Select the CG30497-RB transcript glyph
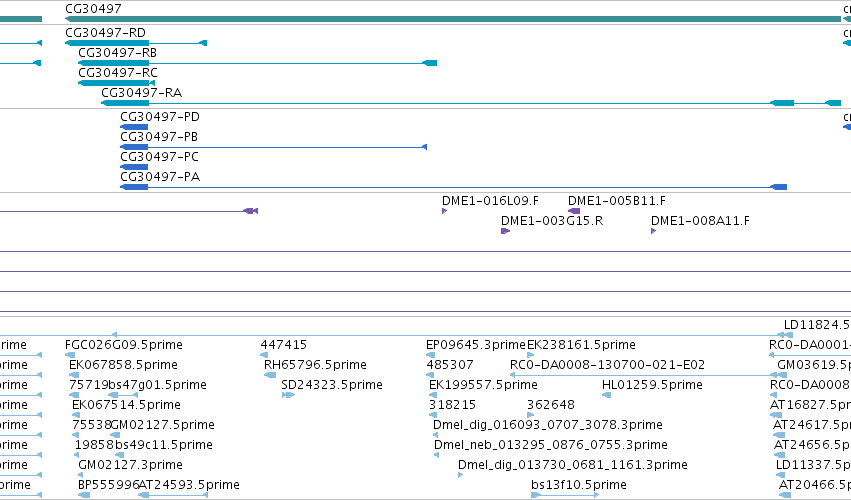 point(257,63)
